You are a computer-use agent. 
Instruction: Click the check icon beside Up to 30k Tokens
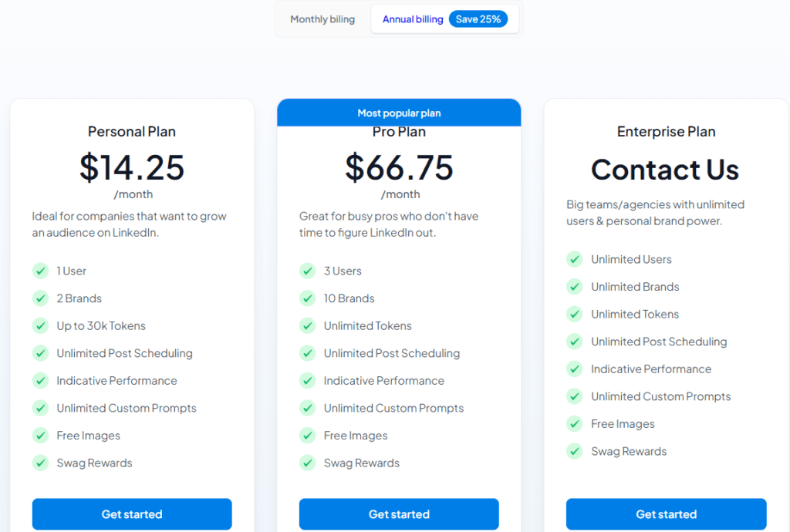point(40,325)
